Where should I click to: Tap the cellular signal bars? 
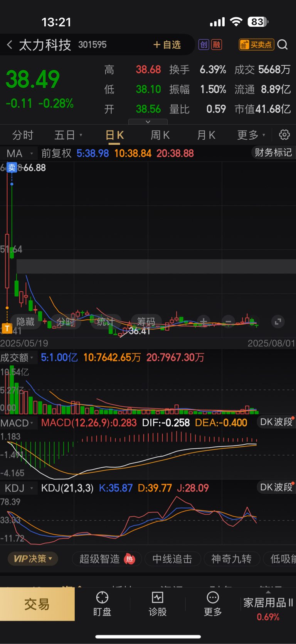click(217, 22)
